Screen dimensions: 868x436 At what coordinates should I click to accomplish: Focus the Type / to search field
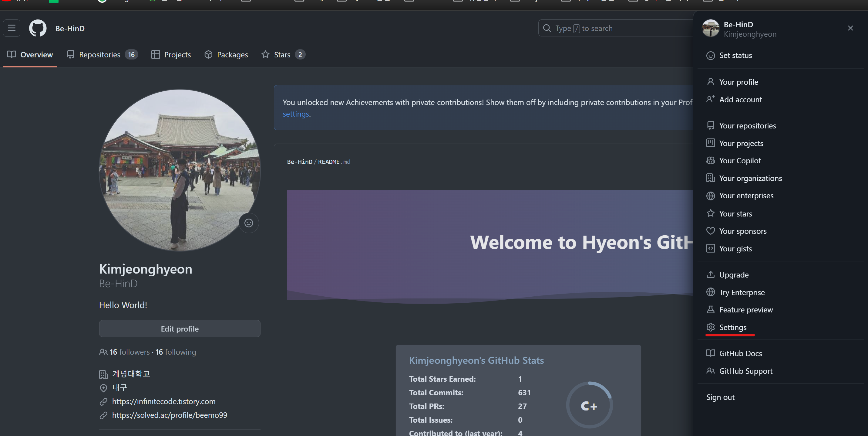click(617, 28)
